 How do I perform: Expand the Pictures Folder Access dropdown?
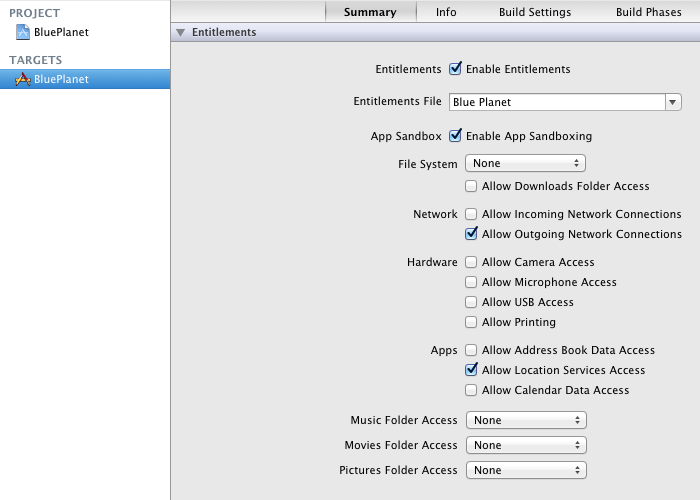click(x=526, y=470)
